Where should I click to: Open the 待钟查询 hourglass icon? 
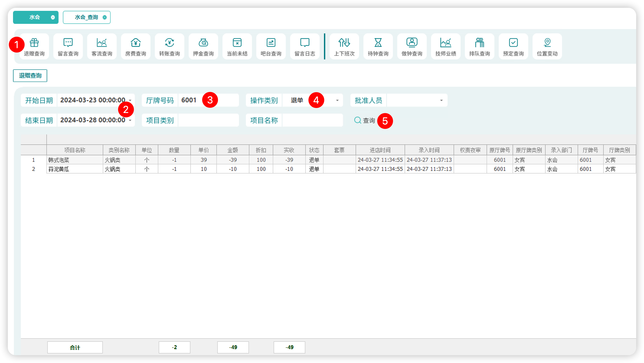(378, 47)
